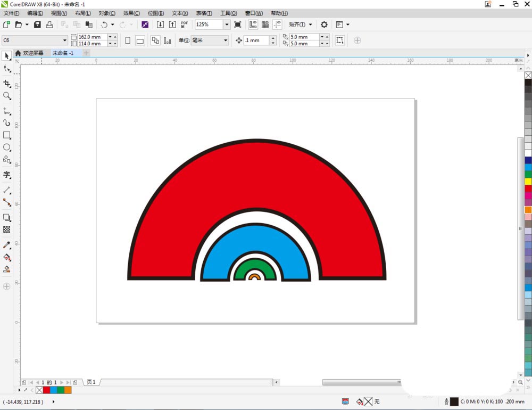Image resolution: width=532 pixels, height=410 pixels.
Task: Select the Zoom magnifier tool
Action: tap(7, 96)
